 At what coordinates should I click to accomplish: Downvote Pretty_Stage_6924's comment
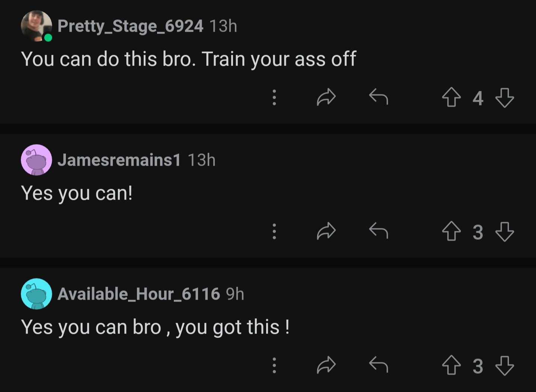pyautogui.click(x=505, y=98)
